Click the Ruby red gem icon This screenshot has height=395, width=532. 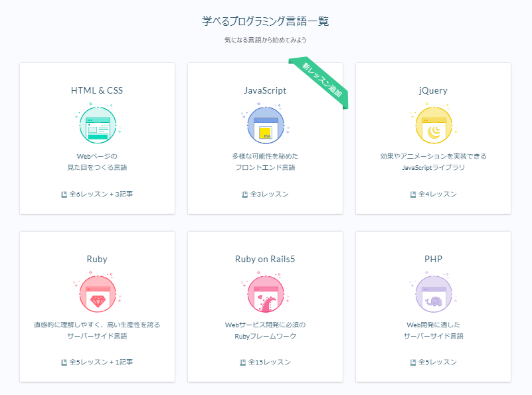[x=98, y=293]
